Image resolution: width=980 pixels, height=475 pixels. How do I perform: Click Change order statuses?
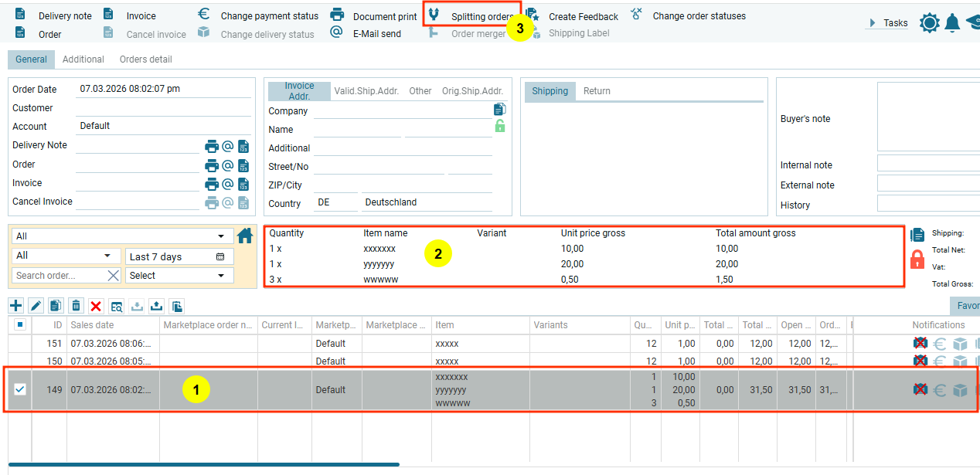[699, 16]
